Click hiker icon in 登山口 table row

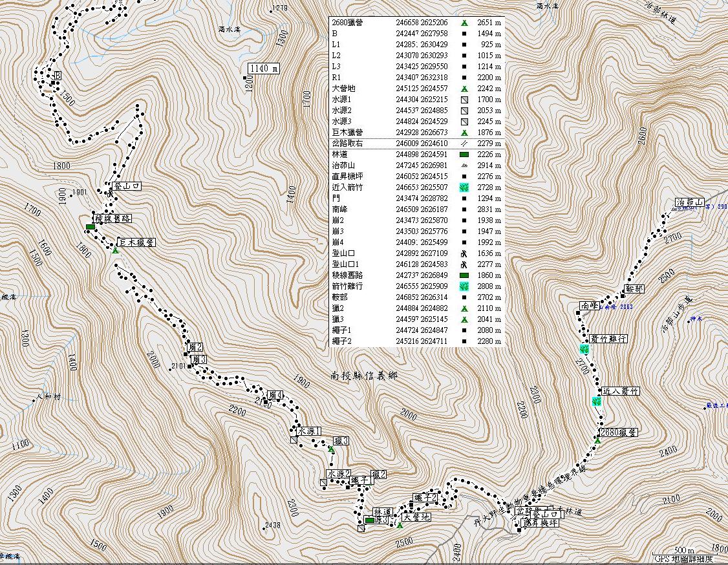[464, 254]
